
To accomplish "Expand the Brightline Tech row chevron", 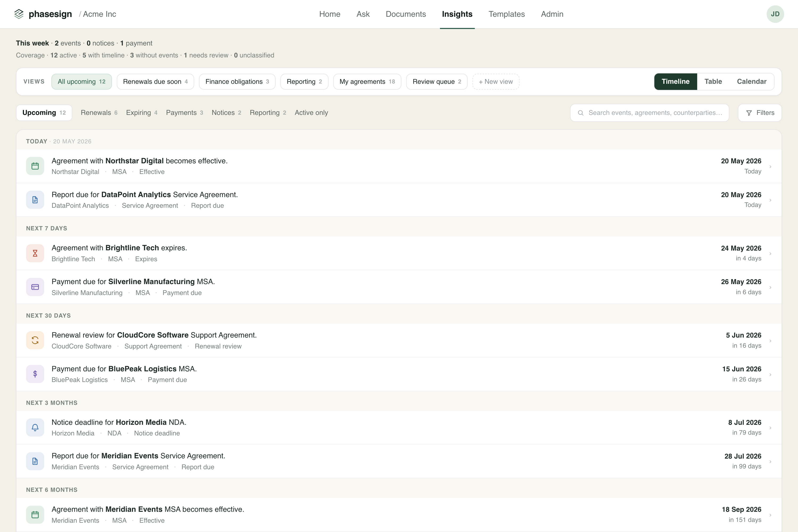I will (771, 253).
